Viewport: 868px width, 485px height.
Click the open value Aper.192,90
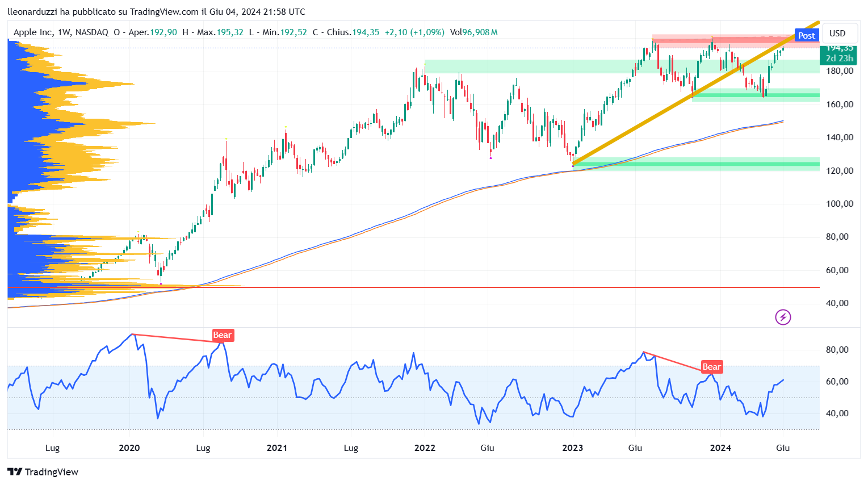tap(145, 32)
